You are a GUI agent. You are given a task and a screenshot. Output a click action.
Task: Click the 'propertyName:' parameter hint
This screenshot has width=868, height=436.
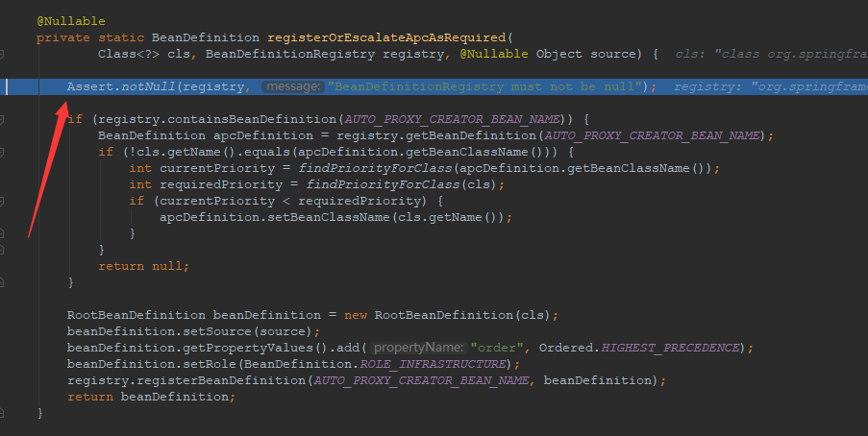417,347
